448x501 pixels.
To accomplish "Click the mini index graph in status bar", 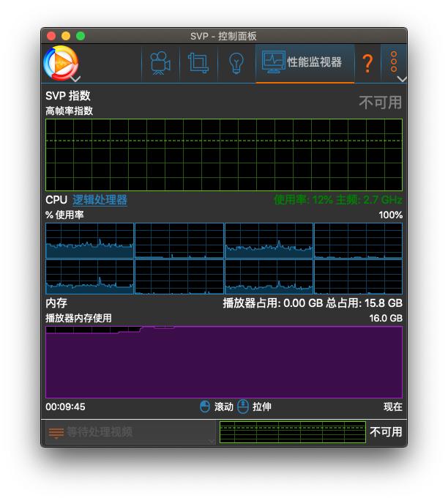I will coord(293,432).
